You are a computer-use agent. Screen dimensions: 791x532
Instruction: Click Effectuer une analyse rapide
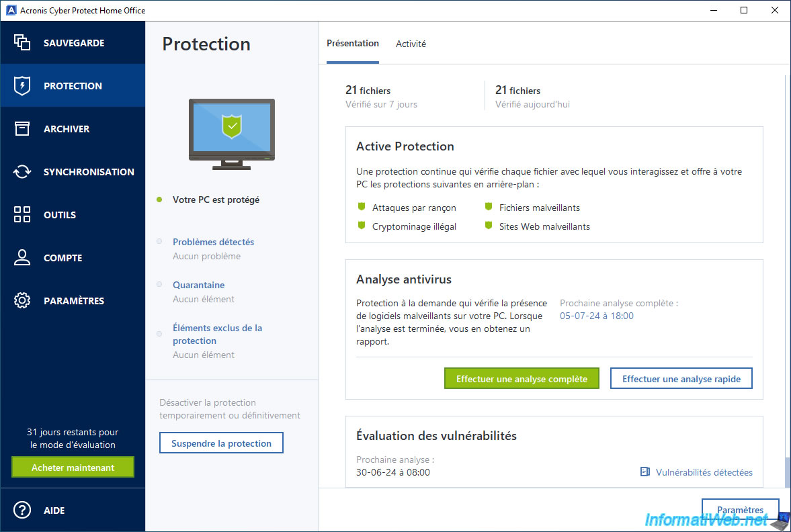pyautogui.click(x=681, y=378)
